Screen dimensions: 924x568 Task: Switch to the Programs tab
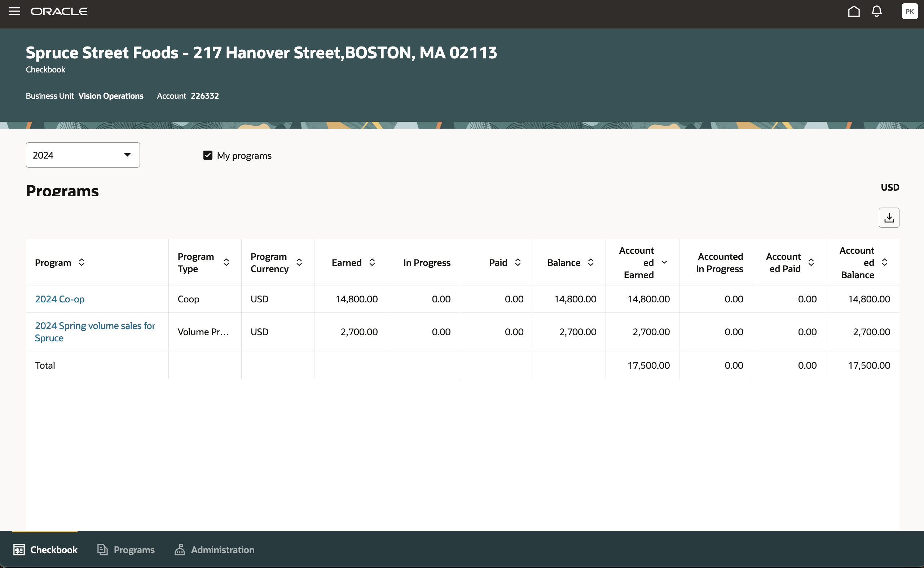(134, 550)
